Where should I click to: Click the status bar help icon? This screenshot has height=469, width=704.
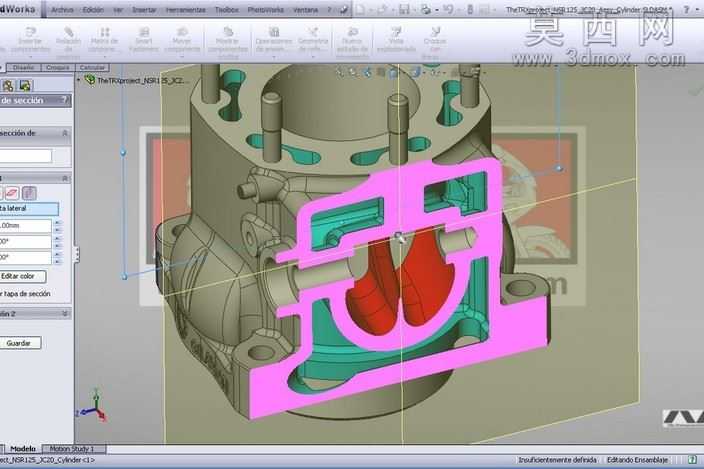pyautogui.click(x=692, y=460)
